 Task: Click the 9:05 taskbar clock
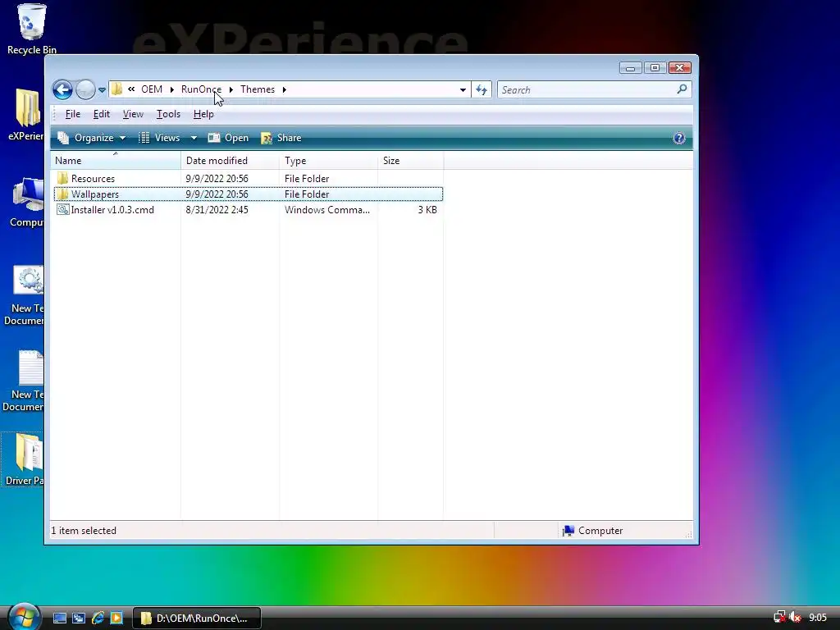coord(818,618)
